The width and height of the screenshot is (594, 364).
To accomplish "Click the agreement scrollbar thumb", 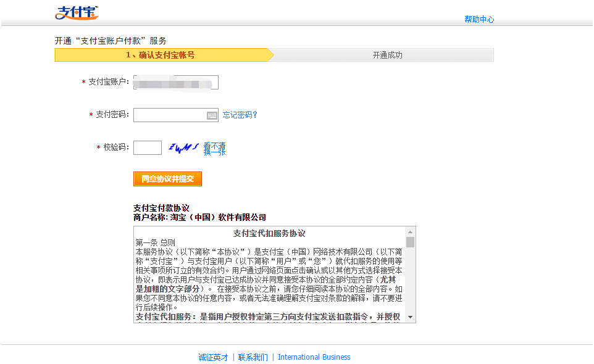I will coord(410,242).
